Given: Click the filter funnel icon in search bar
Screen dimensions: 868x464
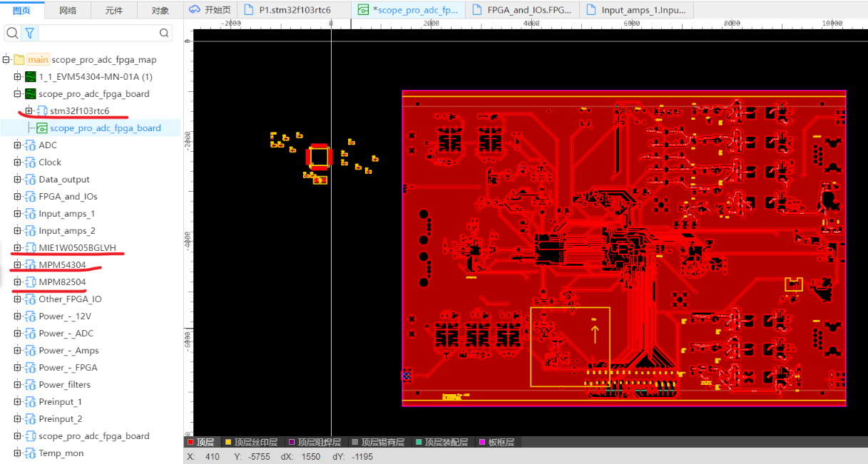Looking at the screenshot, I should pos(29,33).
